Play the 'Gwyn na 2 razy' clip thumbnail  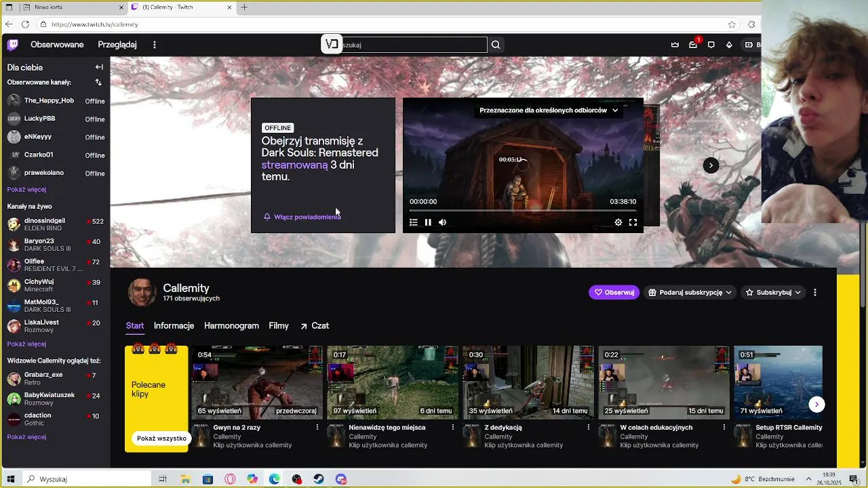[257, 382]
